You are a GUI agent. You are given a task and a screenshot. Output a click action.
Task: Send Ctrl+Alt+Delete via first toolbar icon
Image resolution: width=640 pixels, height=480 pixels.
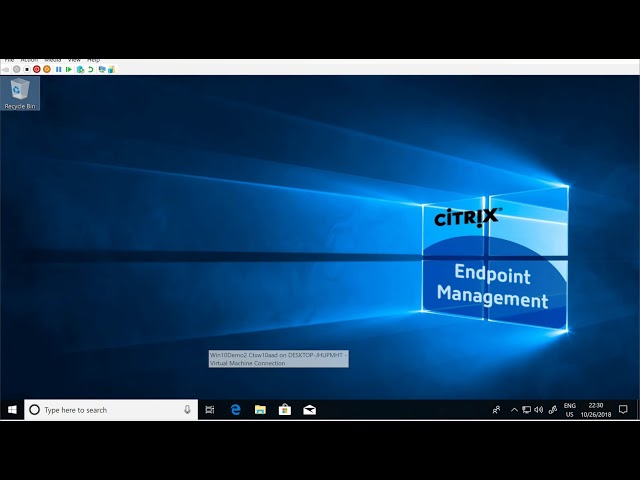[x=5, y=69]
